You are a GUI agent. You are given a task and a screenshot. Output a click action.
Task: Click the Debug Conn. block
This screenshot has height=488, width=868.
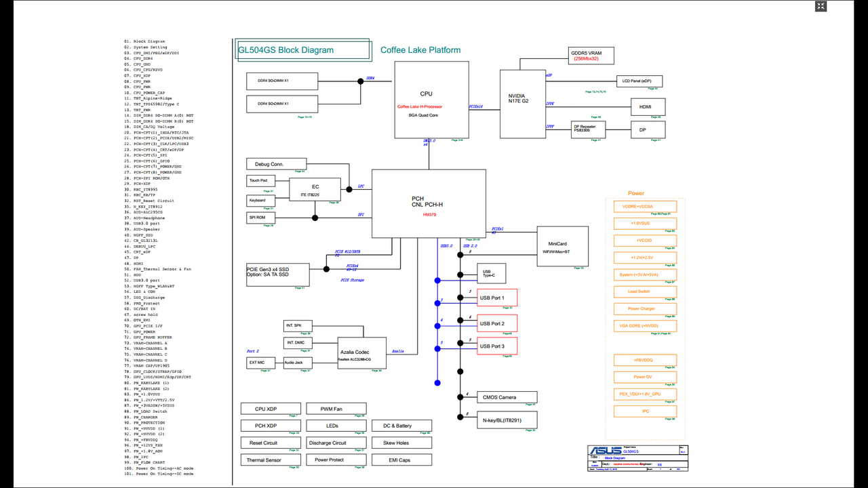(276, 164)
